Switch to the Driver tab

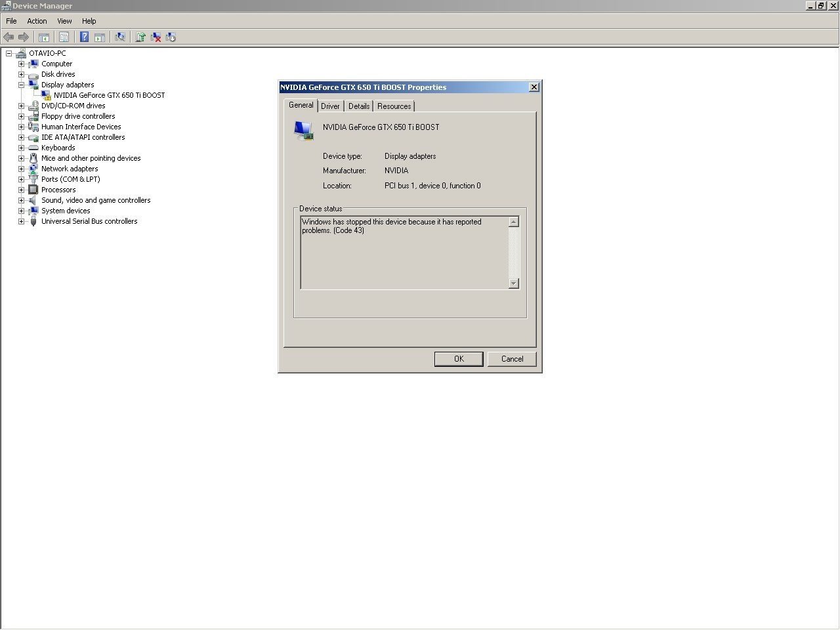[330, 106]
